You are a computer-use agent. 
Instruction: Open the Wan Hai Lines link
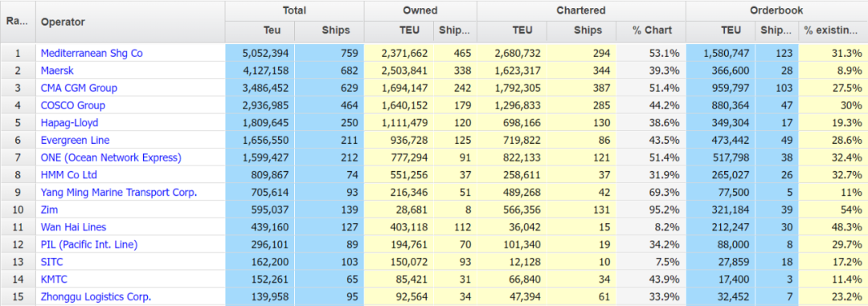click(x=74, y=226)
